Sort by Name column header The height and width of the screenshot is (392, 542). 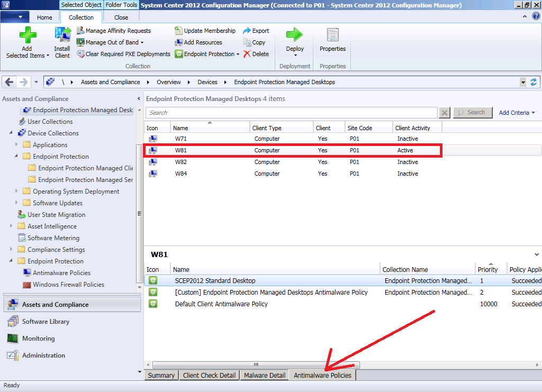tap(210, 127)
